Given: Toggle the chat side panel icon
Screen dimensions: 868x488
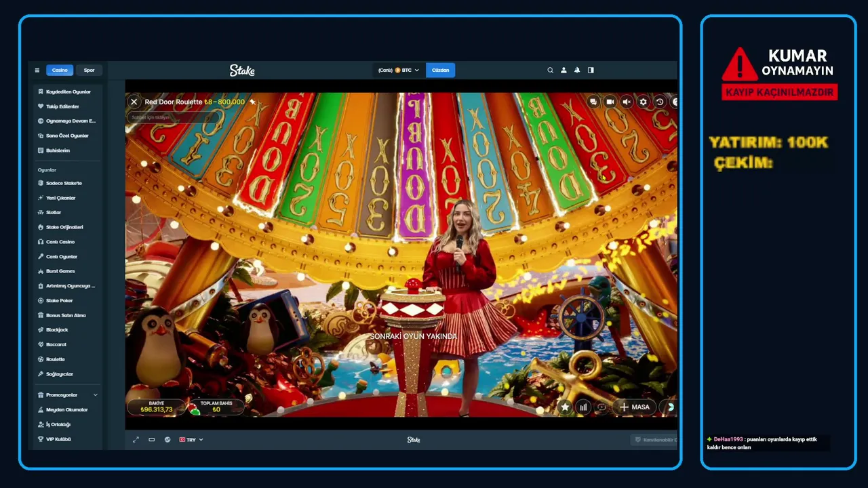Looking at the screenshot, I should 591,70.
